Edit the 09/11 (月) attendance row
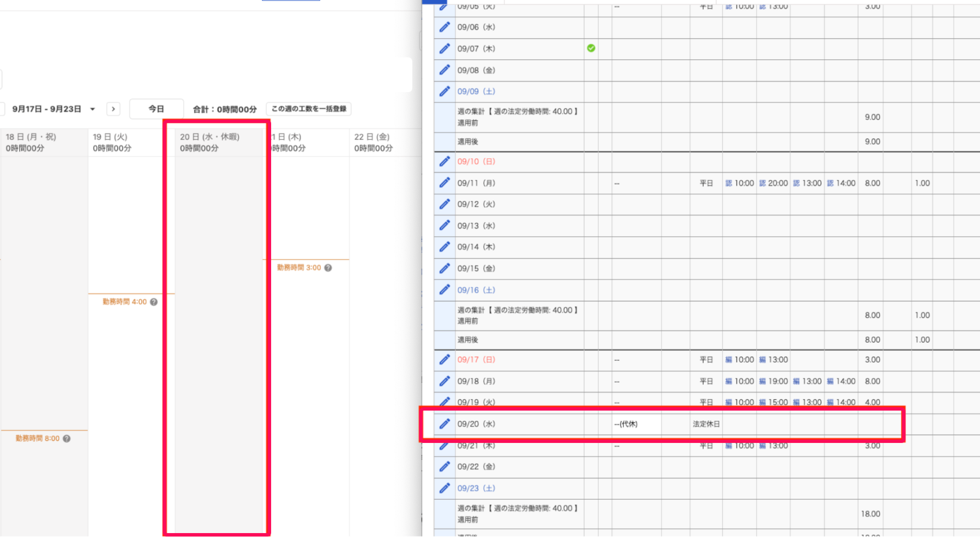The width and height of the screenshot is (980, 537). point(444,183)
